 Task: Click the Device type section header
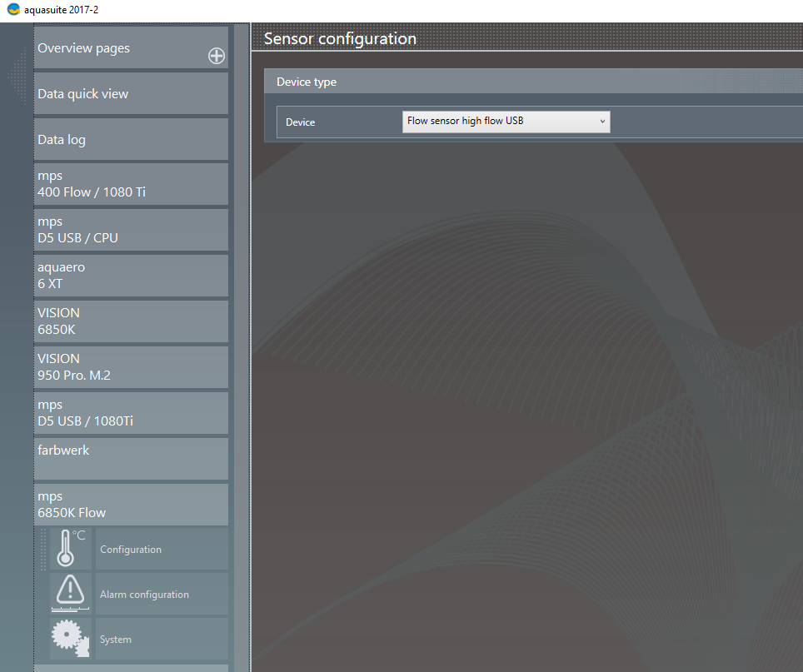pyautogui.click(x=533, y=82)
